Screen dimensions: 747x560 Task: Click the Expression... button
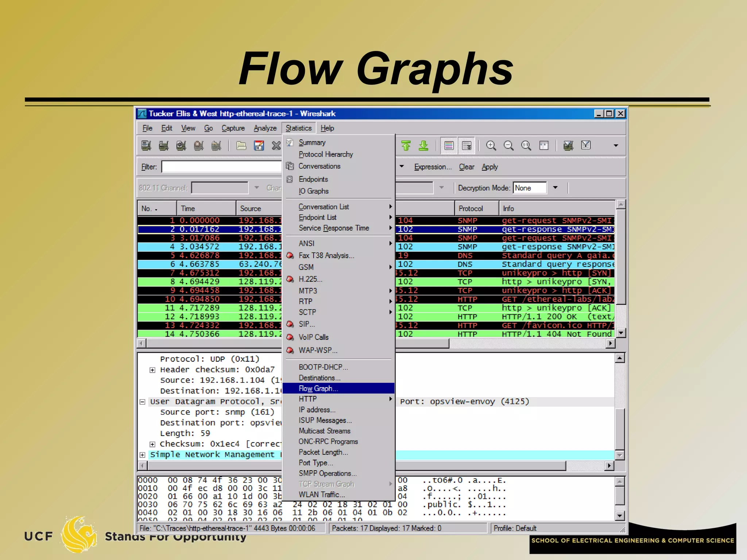coord(433,167)
